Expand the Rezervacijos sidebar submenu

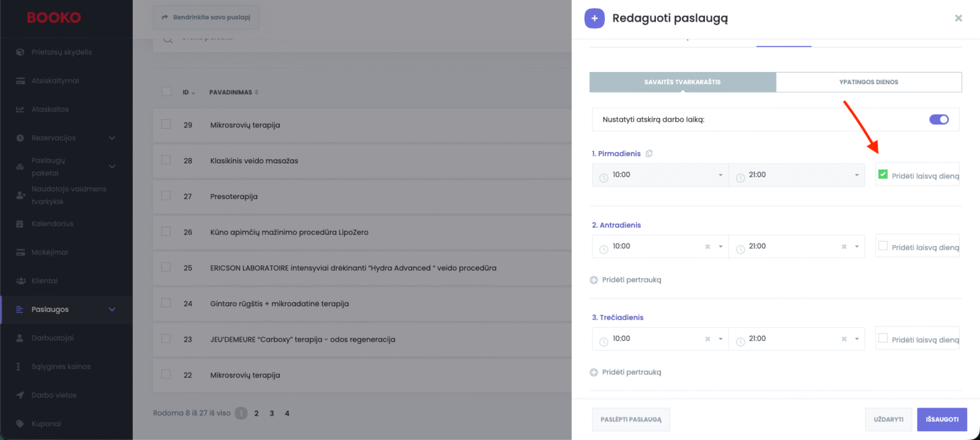click(x=112, y=138)
